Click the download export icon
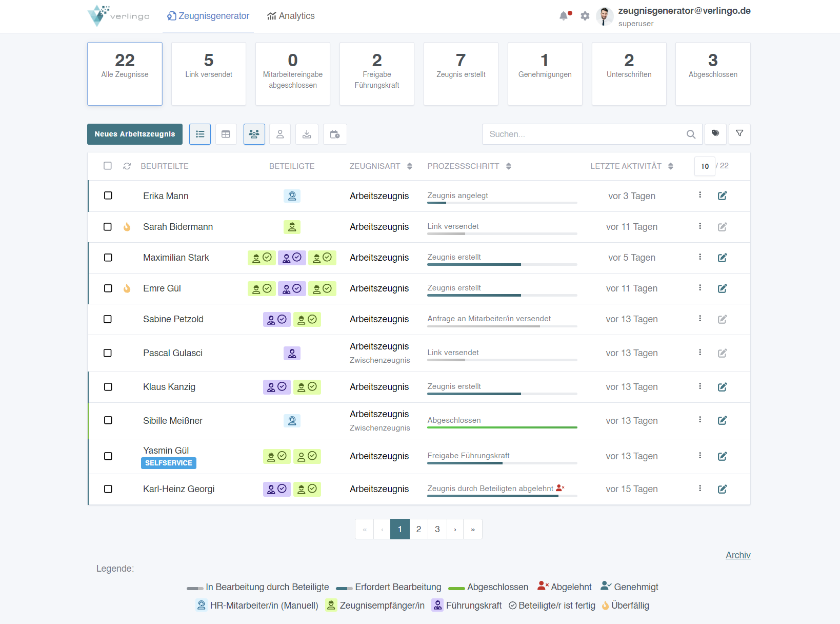 307,134
